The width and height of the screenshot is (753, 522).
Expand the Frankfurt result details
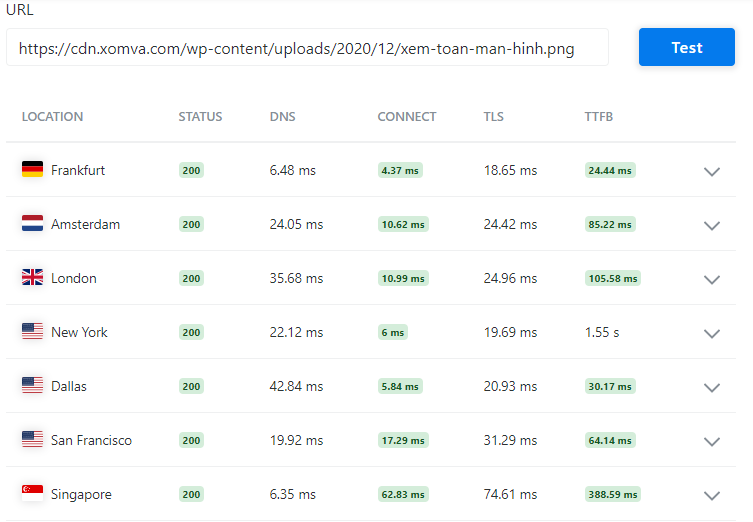click(x=712, y=171)
